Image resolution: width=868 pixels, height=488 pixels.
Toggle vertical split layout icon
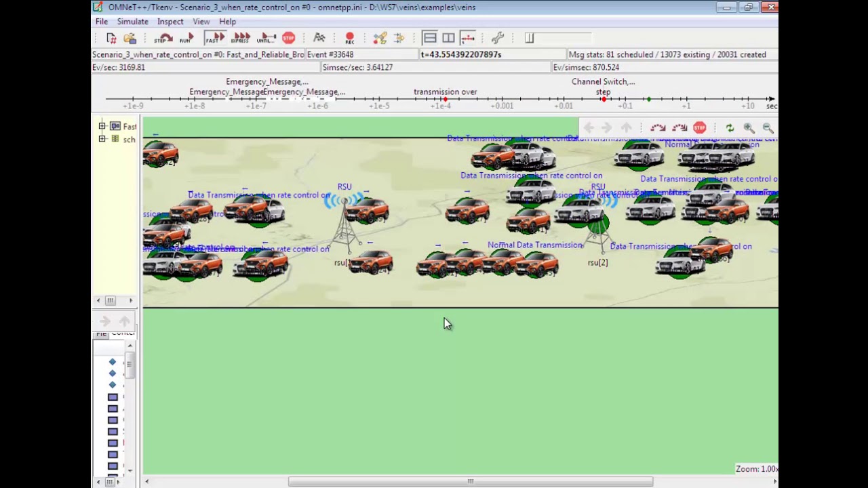click(448, 38)
